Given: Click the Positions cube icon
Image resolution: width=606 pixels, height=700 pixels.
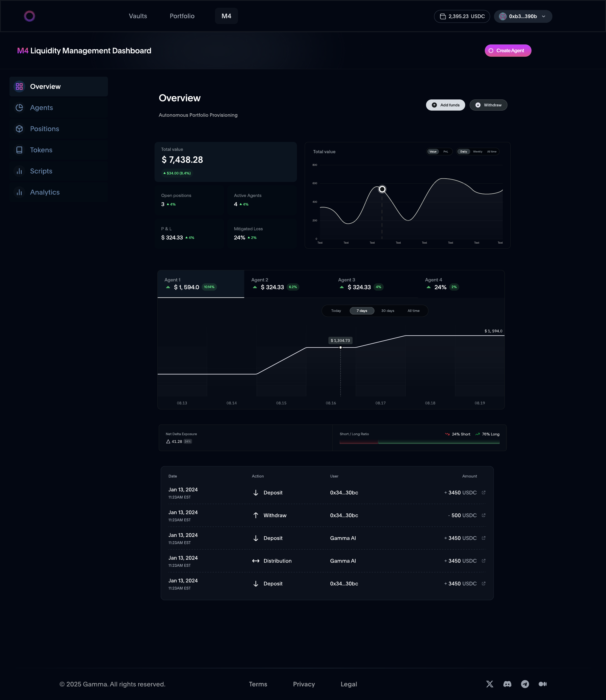Looking at the screenshot, I should pos(19,129).
